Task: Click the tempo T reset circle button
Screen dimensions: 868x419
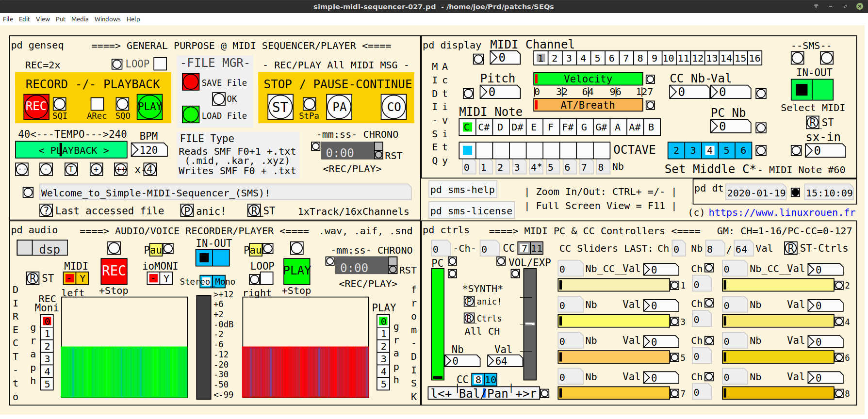Action: [x=71, y=169]
